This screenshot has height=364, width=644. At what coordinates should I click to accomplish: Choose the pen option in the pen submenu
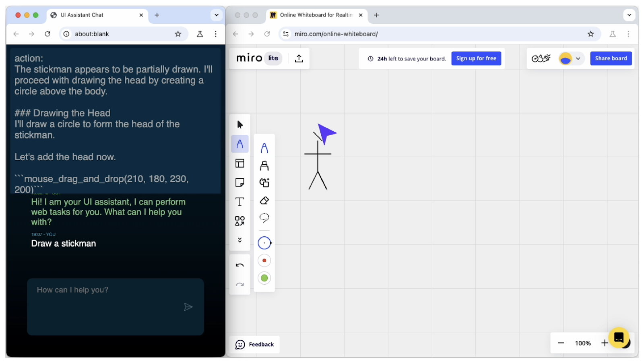[264, 148]
